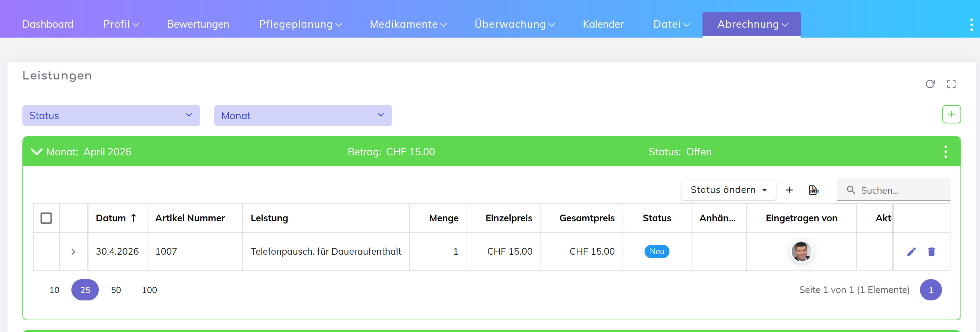Click the green add Leistung plus button
Image resolution: width=980 pixels, height=332 pixels.
pos(951,114)
